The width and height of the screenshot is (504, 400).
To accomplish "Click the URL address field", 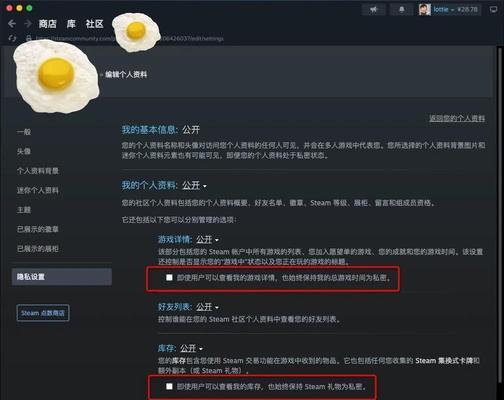I will point(129,39).
